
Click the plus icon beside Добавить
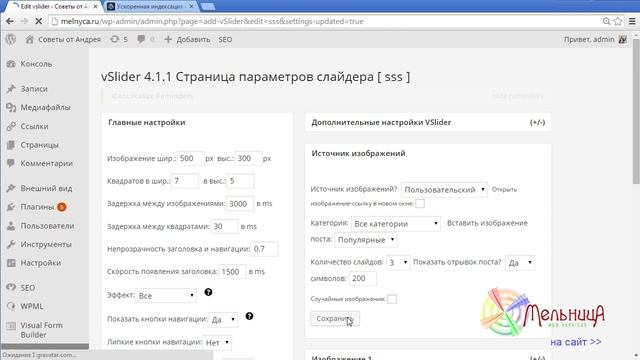(x=168, y=39)
